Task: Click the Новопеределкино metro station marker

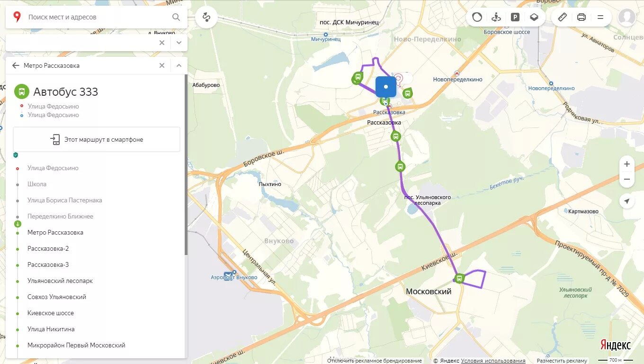Action: (457, 73)
